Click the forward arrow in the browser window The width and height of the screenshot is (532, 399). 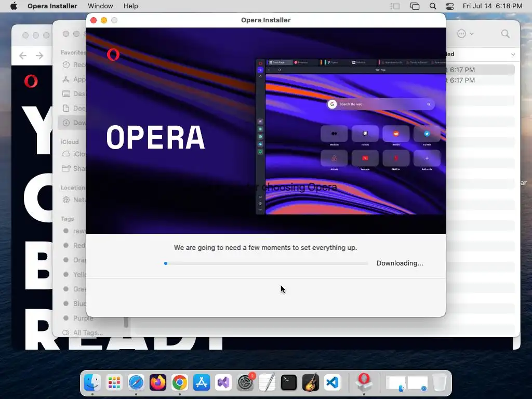tap(39, 56)
